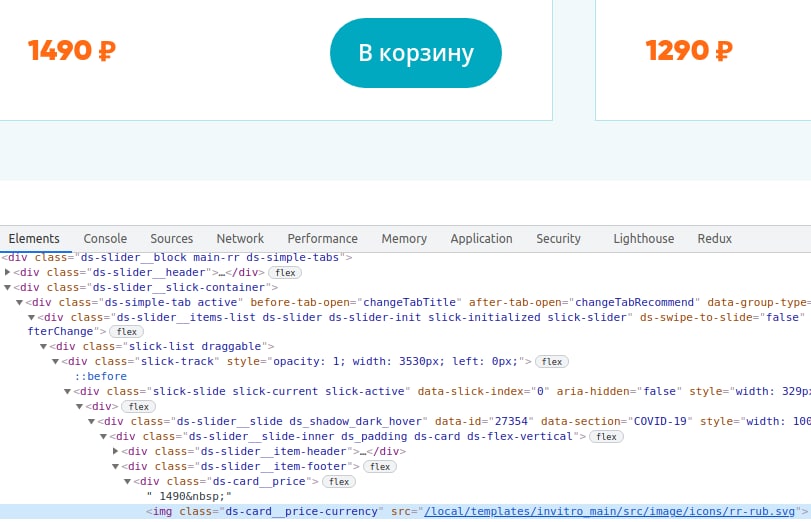811x522 pixels.
Task: Open the Performance tab
Action: pos(322,238)
